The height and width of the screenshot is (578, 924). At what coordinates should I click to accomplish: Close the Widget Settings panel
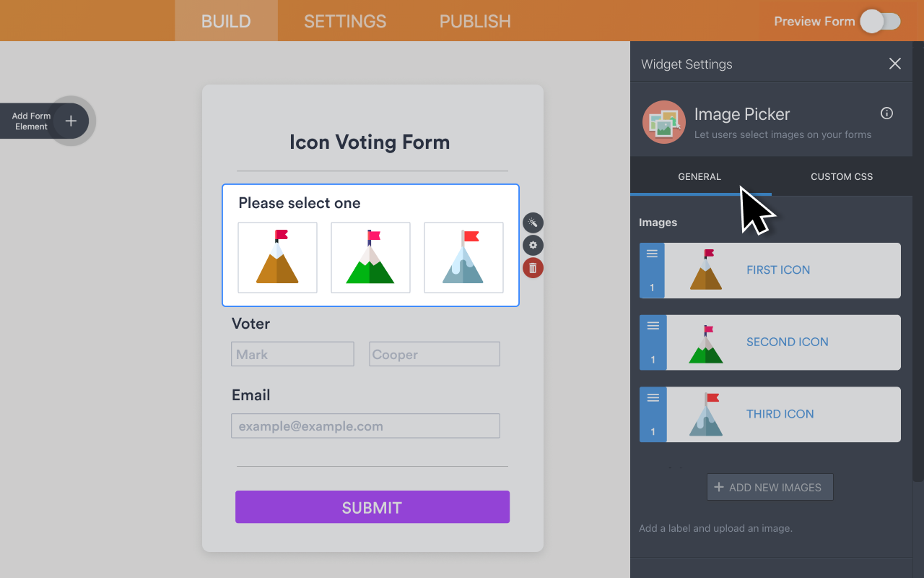point(894,64)
